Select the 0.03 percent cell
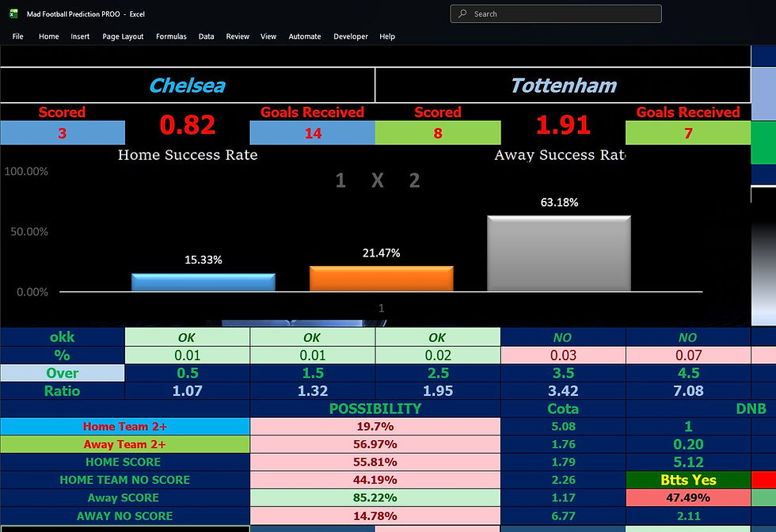The height and width of the screenshot is (532, 776). (563, 355)
